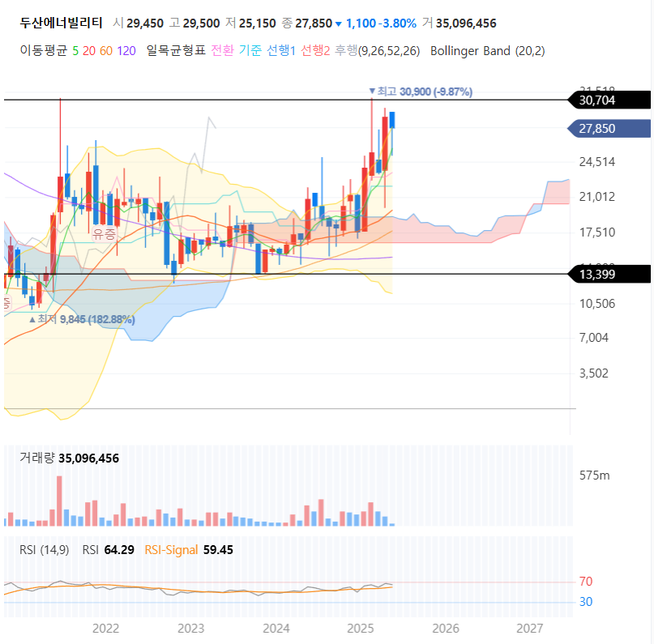The width and height of the screenshot is (654, 644).
Task: Click the RSI-Signal value 59.45
Action: tap(218, 550)
